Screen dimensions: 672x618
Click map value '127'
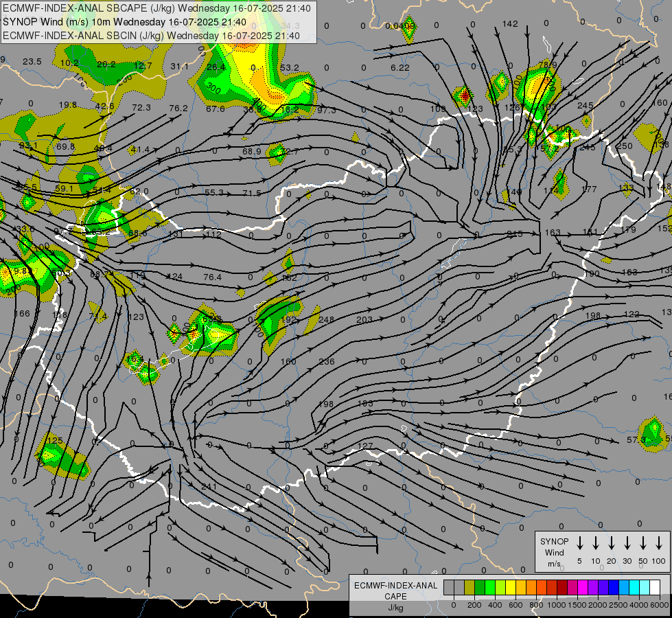[x=365, y=446]
